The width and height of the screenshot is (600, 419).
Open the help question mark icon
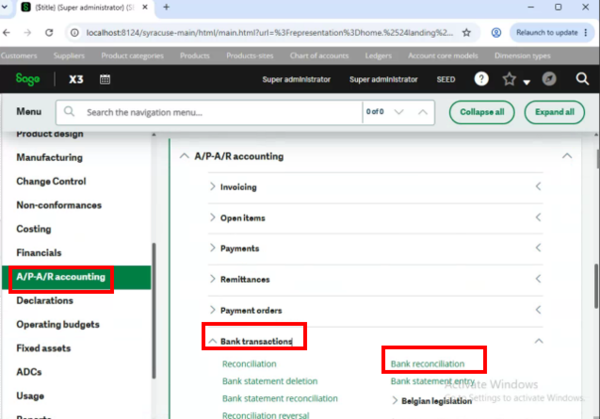(x=481, y=79)
